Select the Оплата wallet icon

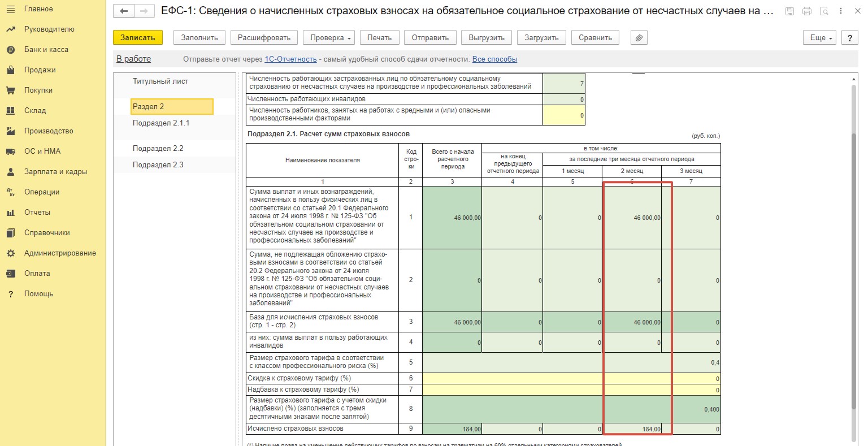coord(10,274)
